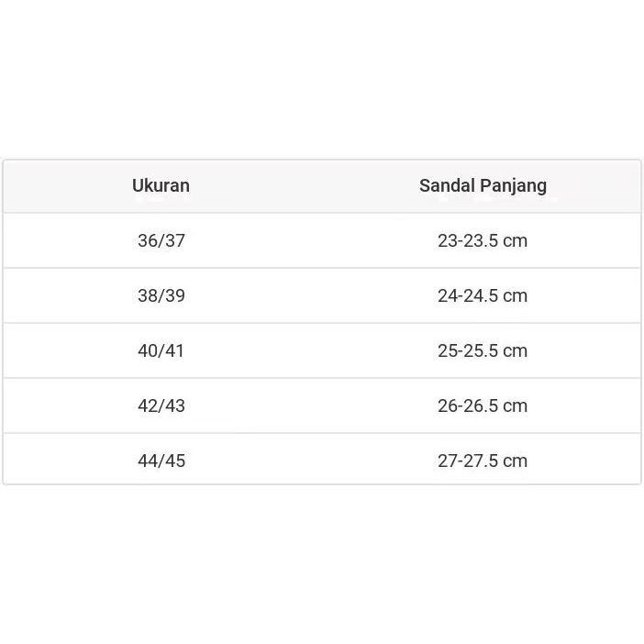Highlight the entire 40/41 size row
644x644 pixels.
point(321,351)
